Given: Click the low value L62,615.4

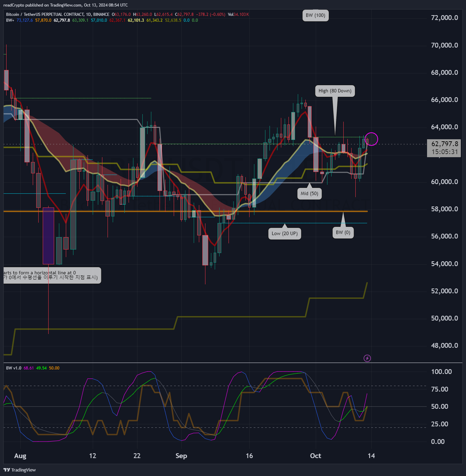Looking at the screenshot, I should [163, 14].
